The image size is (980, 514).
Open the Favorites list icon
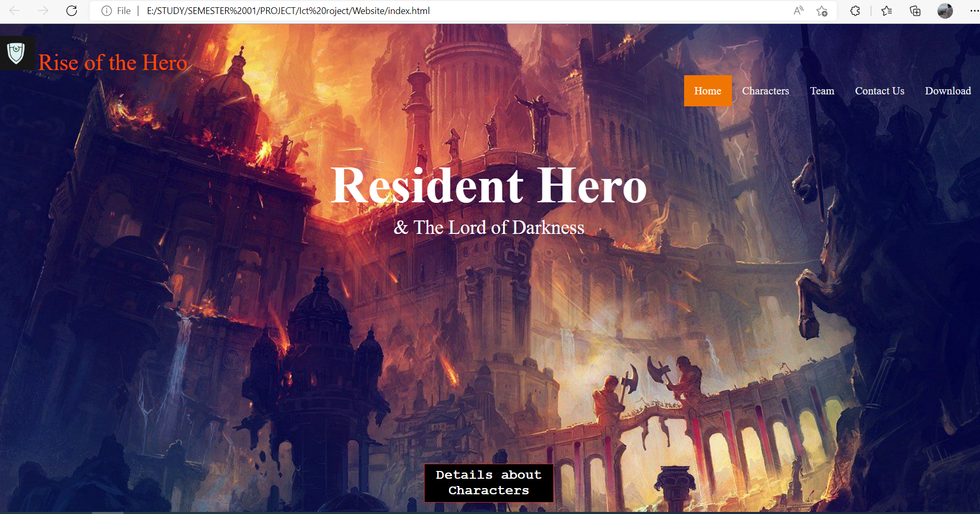(x=887, y=11)
